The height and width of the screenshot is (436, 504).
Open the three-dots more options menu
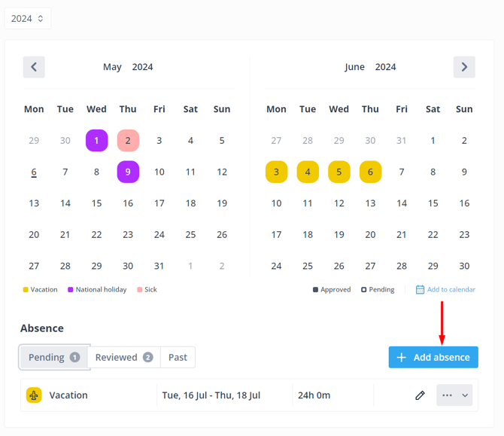coord(448,395)
